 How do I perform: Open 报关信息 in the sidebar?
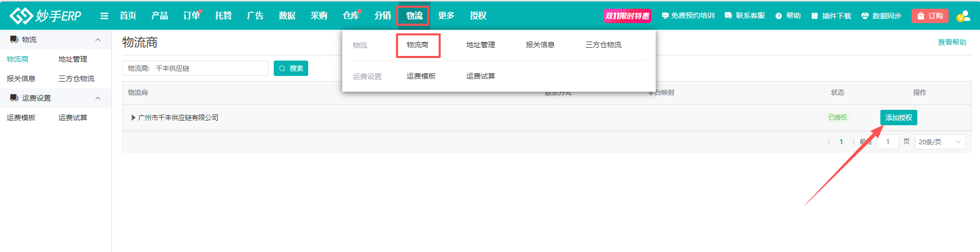pyautogui.click(x=21, y=79)
